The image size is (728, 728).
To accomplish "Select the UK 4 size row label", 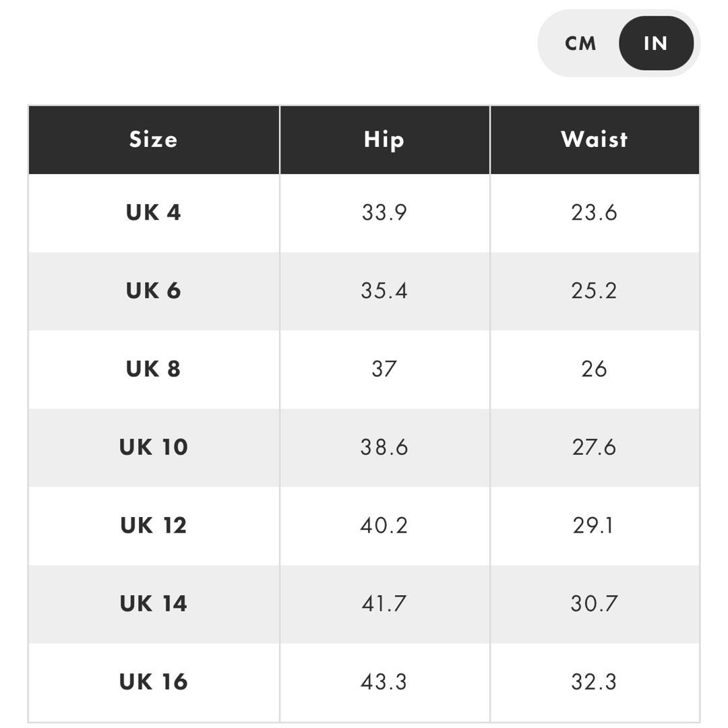I will [154, 212].
